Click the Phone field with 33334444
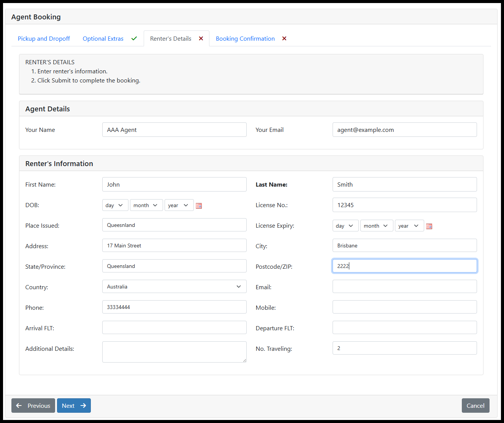 (x=174, y=307)
